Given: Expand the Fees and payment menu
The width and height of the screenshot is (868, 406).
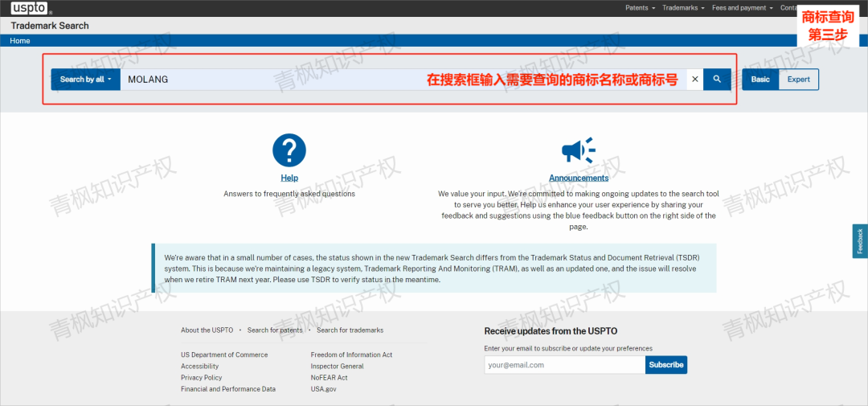Looking at the screenshot, I should [x=743, y=8].
